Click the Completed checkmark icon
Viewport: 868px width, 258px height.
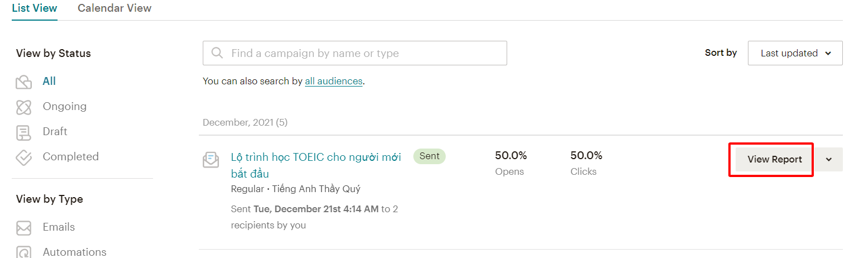tap(23, 157)
